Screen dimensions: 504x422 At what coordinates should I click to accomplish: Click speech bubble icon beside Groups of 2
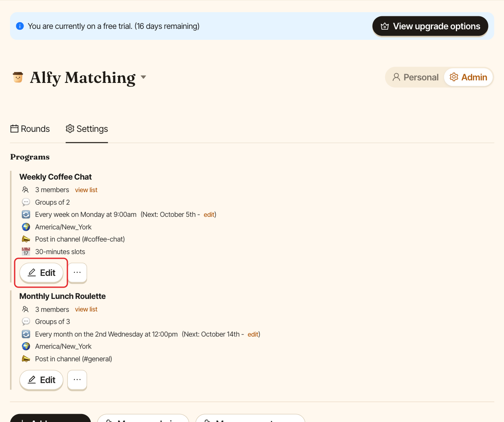(x=26, y=202)
